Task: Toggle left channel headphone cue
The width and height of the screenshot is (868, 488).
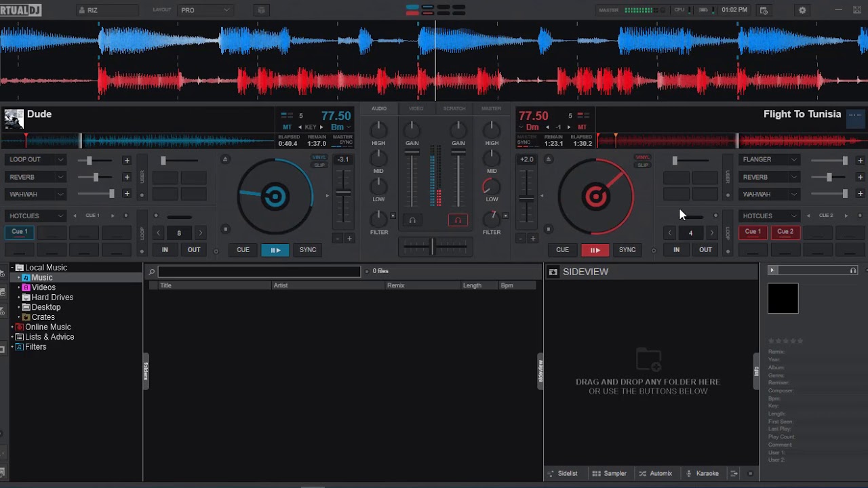Action: tap(412, 220)
